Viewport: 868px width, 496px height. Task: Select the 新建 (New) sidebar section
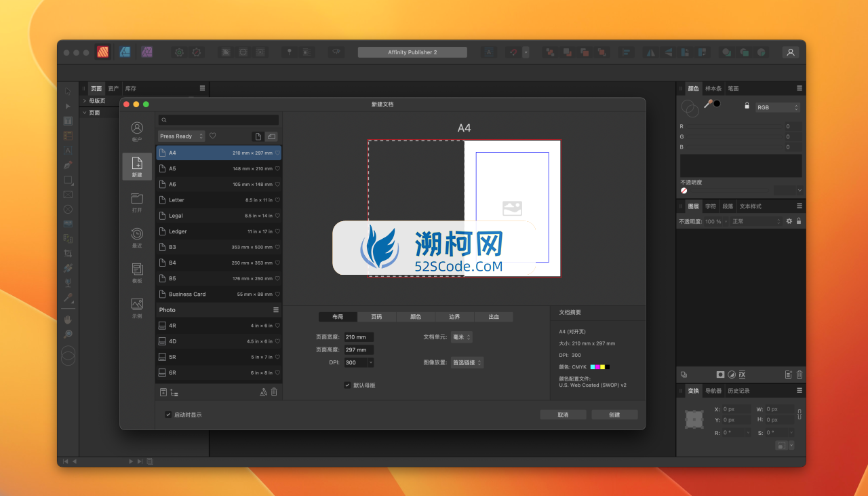pyautogui.click(x=137, y=166)
